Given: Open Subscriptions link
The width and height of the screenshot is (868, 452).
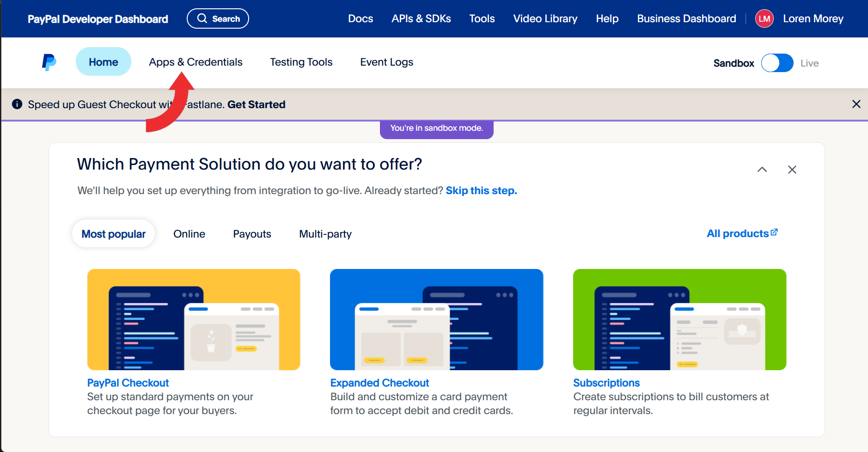Looking at the screenshot, I should 606,383.
